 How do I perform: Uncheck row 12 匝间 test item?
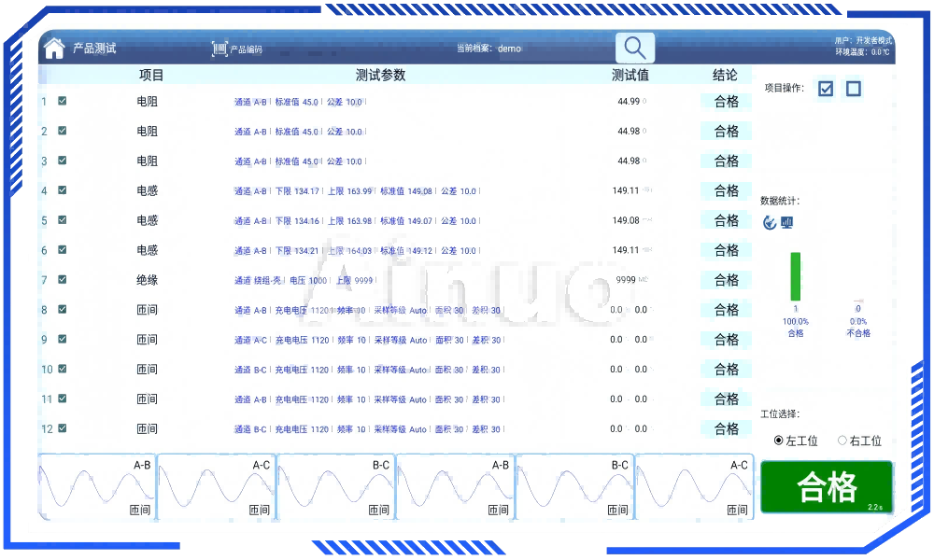60,429
